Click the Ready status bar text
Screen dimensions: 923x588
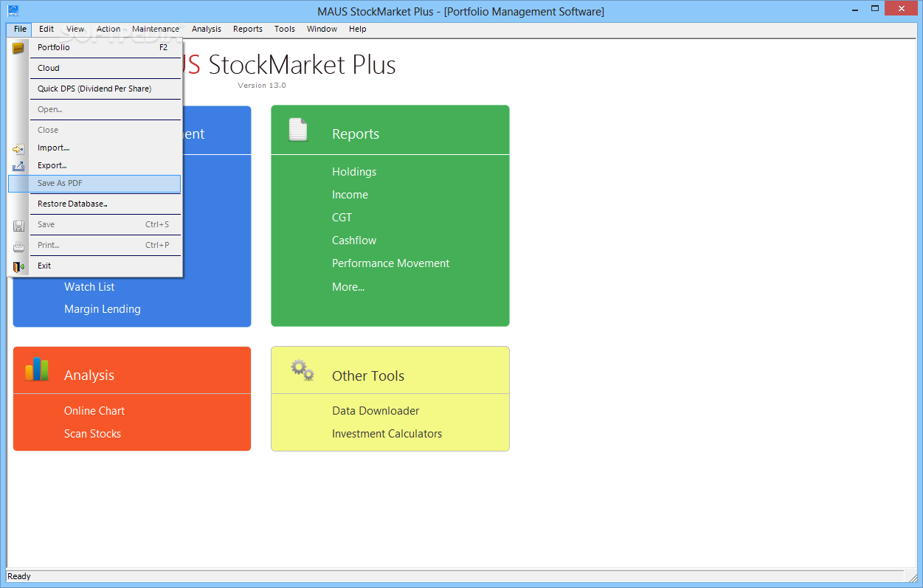coord(19,576)
